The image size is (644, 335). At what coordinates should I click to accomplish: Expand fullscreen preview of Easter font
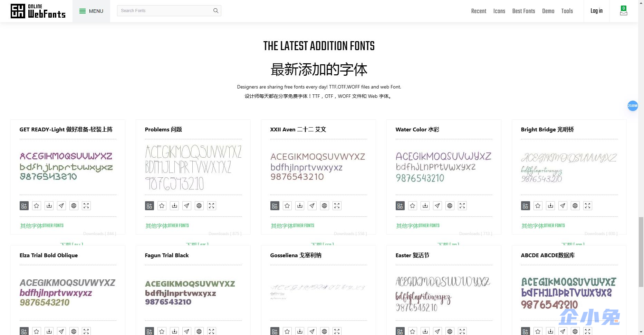tap(462, 331)
